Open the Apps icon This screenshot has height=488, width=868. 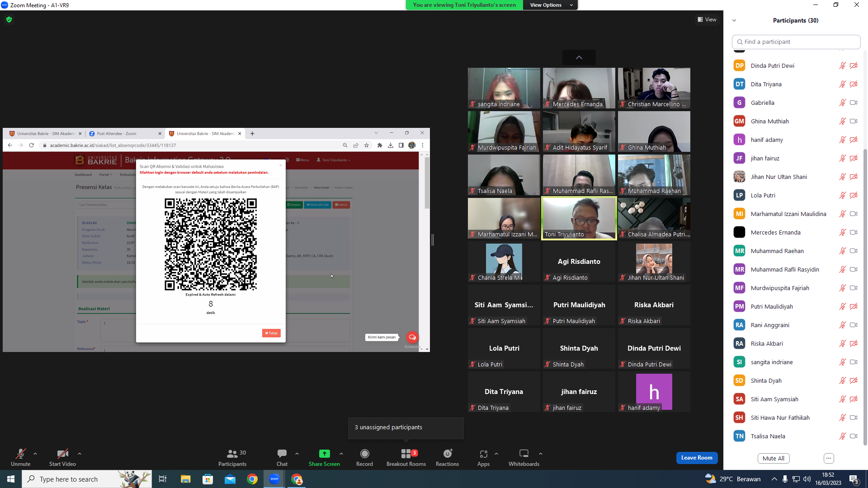coord(483,454)
